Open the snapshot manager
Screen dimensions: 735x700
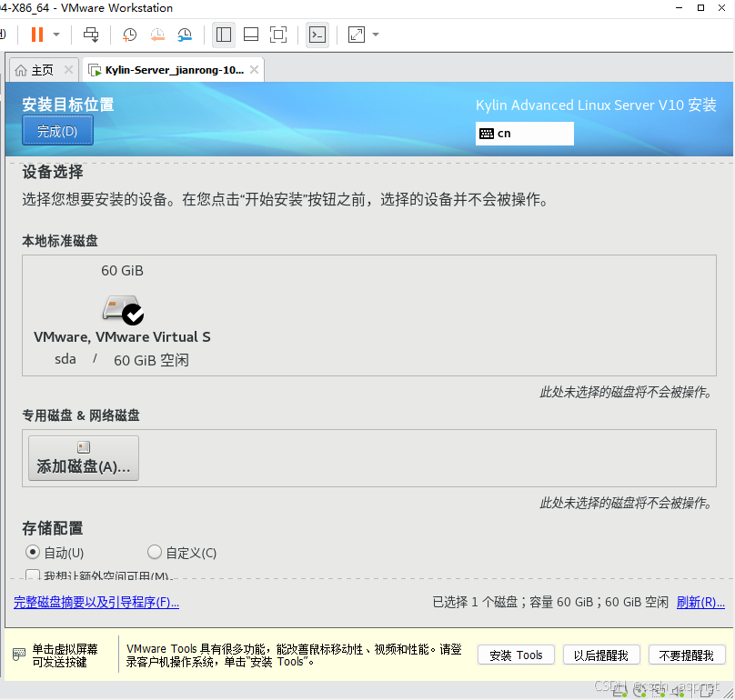pyautogui.click(x=185, y=35)
